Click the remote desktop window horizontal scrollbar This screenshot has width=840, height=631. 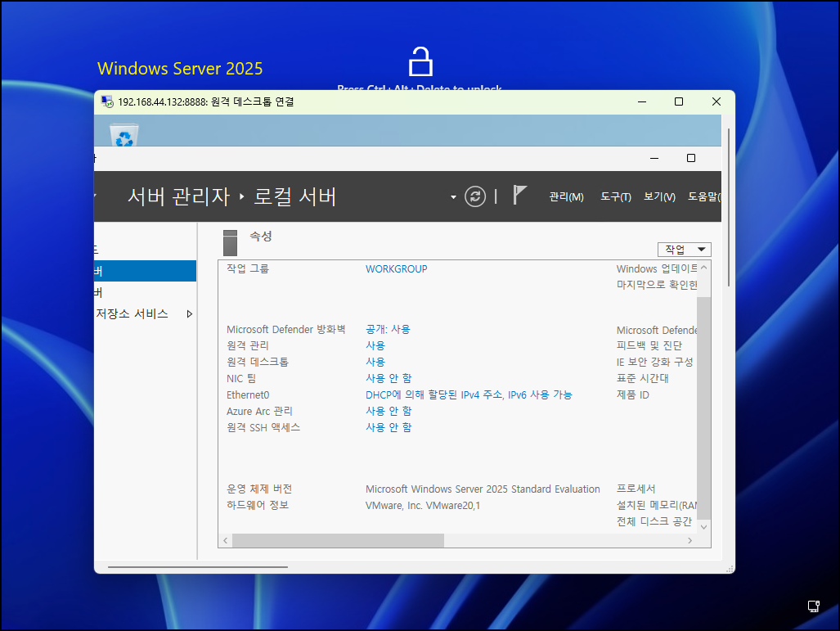click(x=198, y=566)
